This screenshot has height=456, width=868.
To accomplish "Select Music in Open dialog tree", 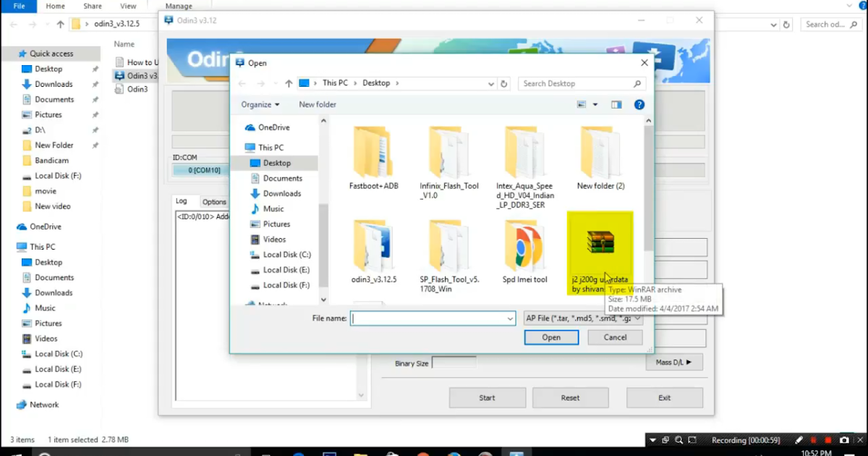I will pos(266,209).
